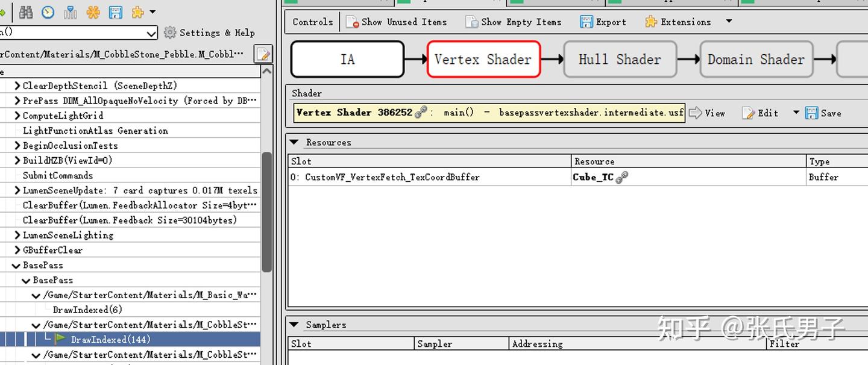Click the binoculars find-event icon
Screen dimensions: 868x365
click(x=26, y=12)
